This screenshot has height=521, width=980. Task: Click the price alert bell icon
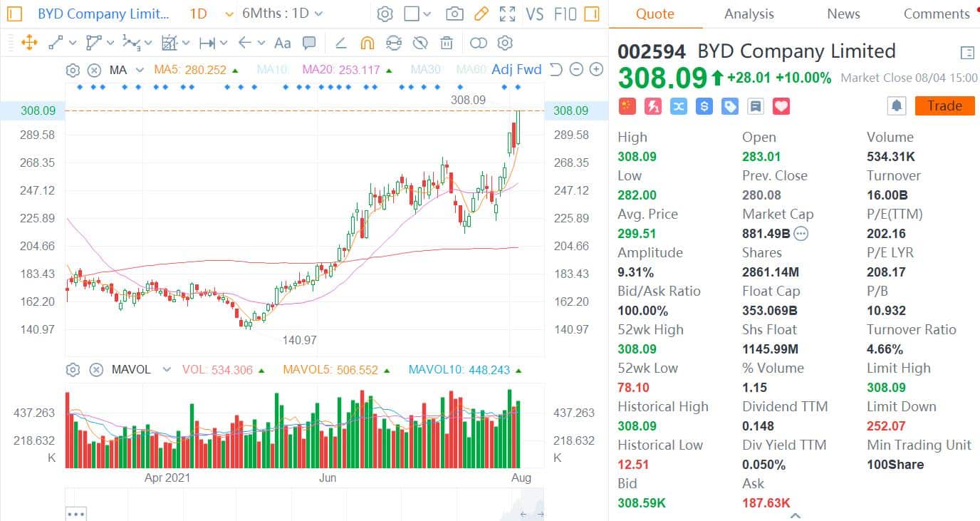point(896,106)
